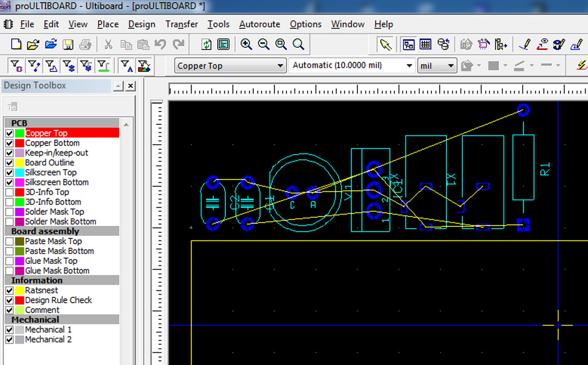This screenshot has width=588, height=365.
Task: Uncheck the Copper Bottom layer checkbox
Action: pos(9,143)
